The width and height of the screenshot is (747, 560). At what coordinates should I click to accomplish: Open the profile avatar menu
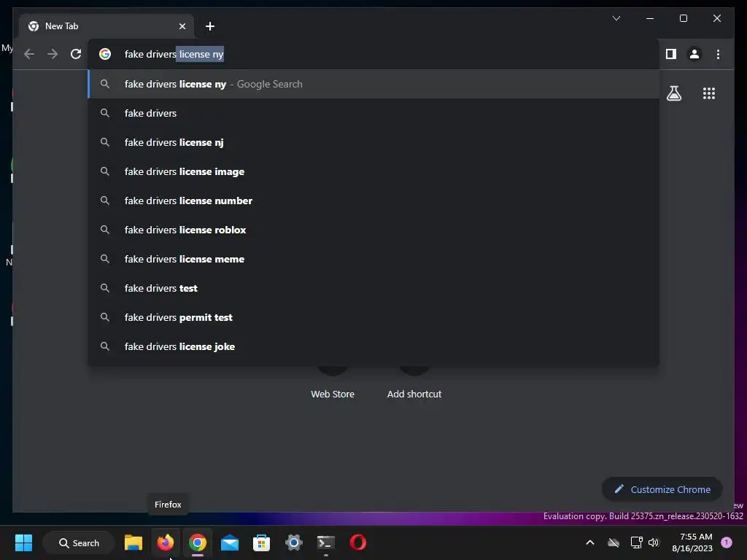click(694, 54)
